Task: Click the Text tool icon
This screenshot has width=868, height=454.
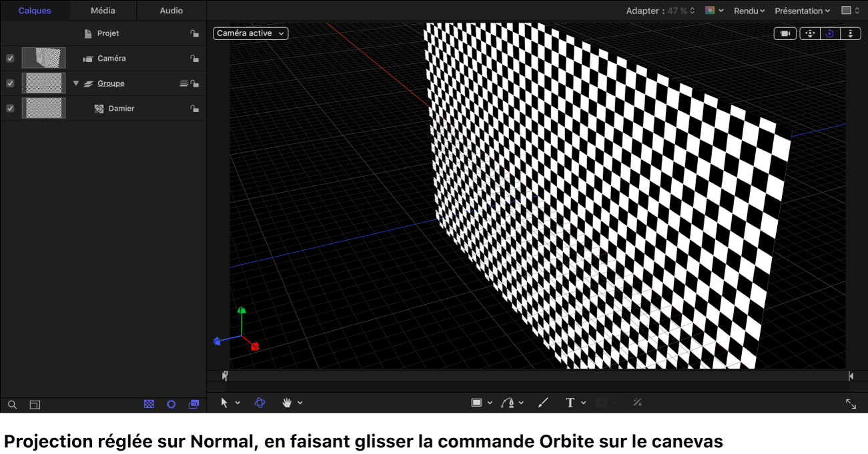Action: click(570, 403)
